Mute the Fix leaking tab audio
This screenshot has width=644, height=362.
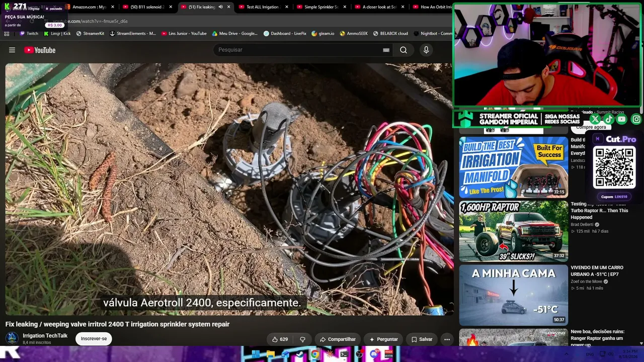coord(220,7)
